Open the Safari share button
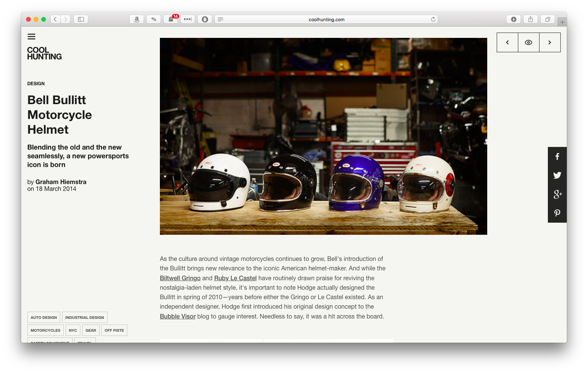The height and width of the screenshot is (373, 588). click(530, 19)
